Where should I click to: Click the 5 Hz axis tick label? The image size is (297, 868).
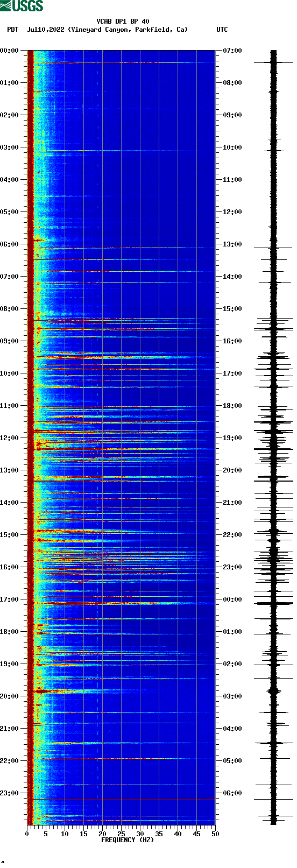point(46,834)
